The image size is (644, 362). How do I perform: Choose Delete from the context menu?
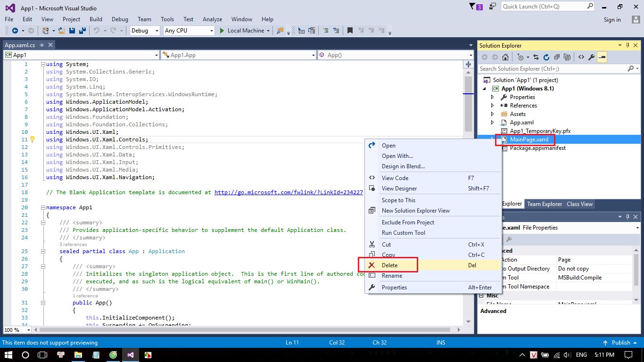433,265
